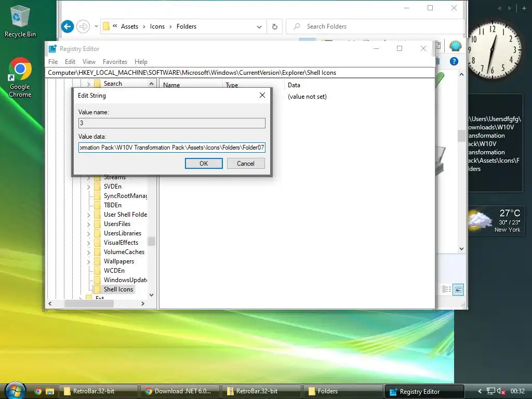
Task: Click the Shell Icons folder icon
Action: (x=97, y=289)
